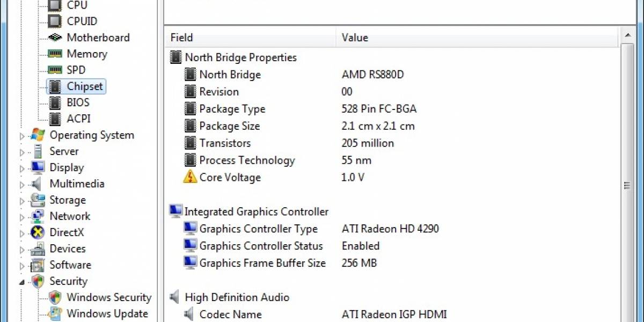The image size is (644, 322).
Task: Click the scrollbar up arrow
Action: click(x=627, y=36)
